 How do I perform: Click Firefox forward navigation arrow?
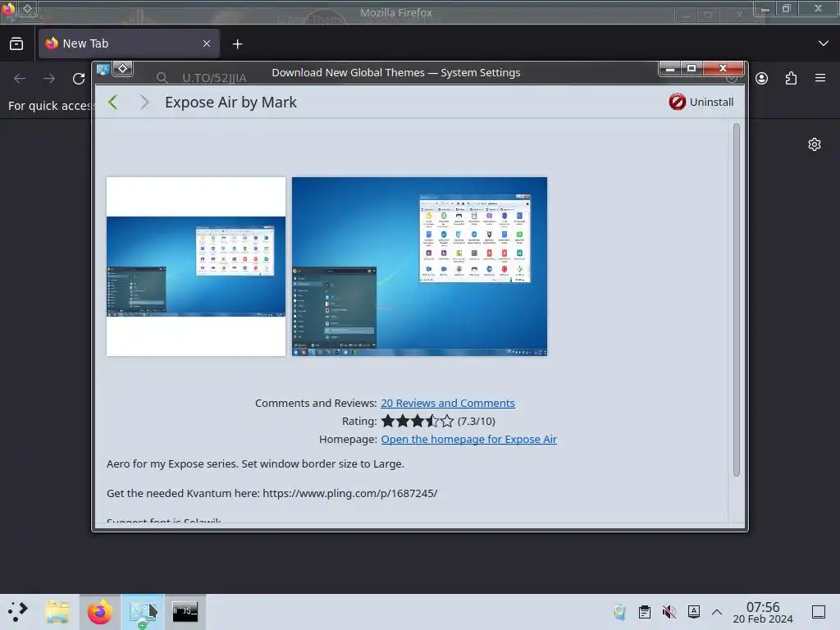[49, 79]
